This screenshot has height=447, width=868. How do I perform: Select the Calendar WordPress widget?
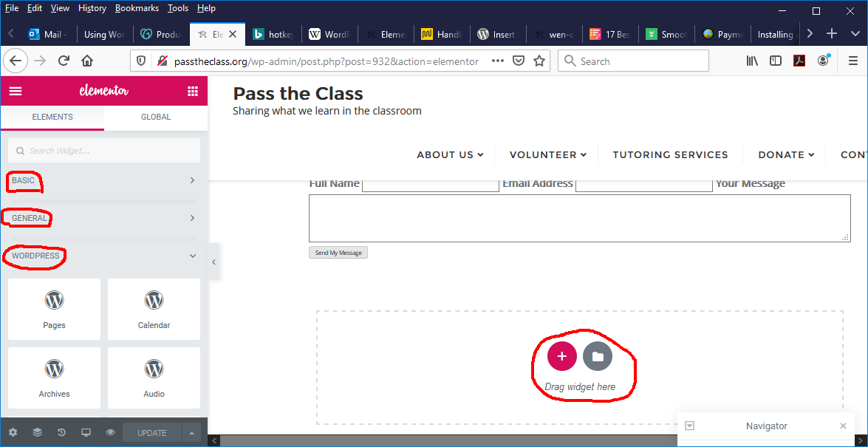(154, 309)
